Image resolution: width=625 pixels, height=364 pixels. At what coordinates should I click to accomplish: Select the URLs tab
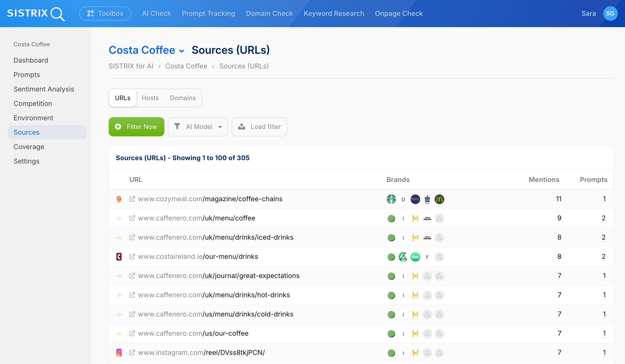pos(123,98)
